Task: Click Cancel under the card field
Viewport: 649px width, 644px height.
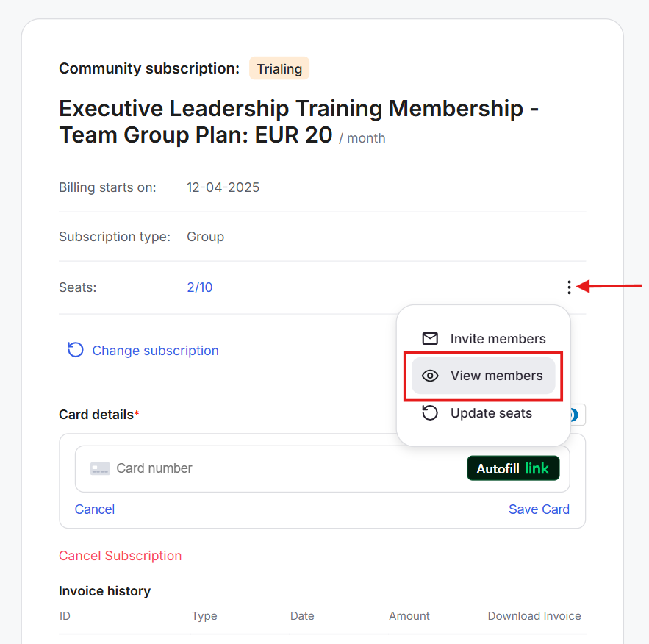Action: pos(95,509)
